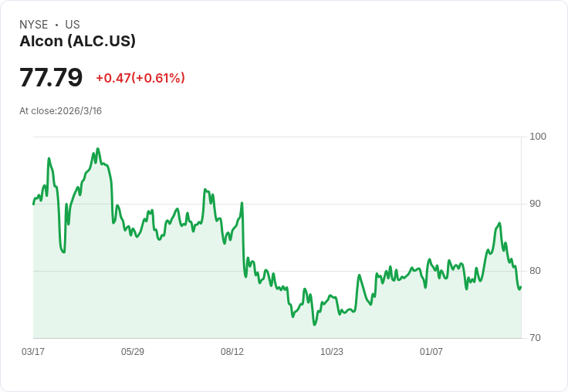The image size is (568, 392).
Task: Click the US market label
Action: pyautogui.click(x=73, y=25)
